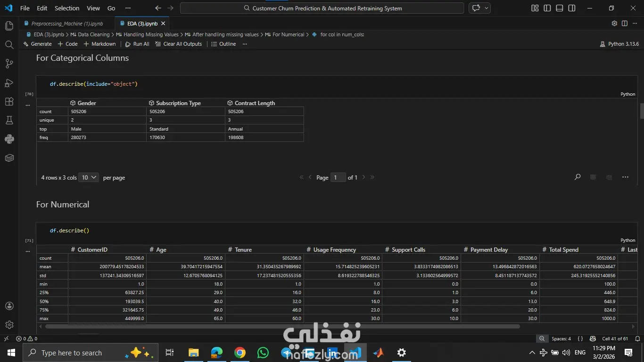
Task: Open the Manage gear in the activity bar
Action: (9, 325)
